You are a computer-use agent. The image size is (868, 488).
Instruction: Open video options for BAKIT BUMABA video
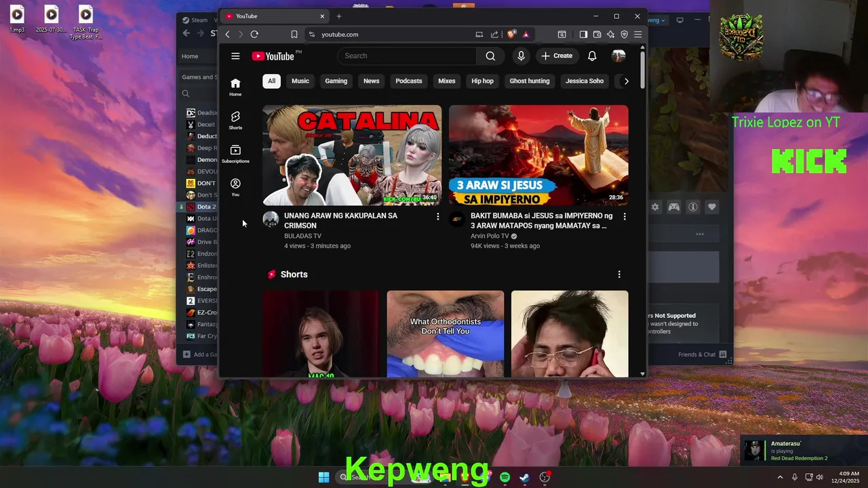click(625, 216)
